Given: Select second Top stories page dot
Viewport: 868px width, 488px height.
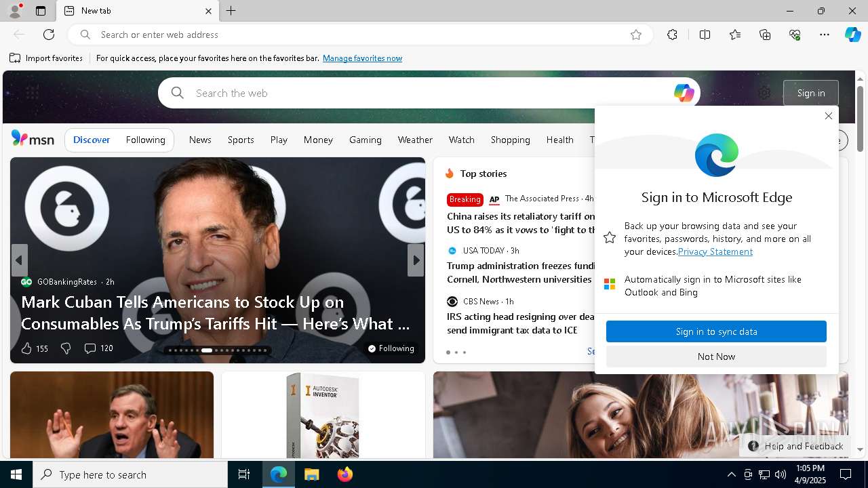Looking at the screenshot, I should coord(456,352).
